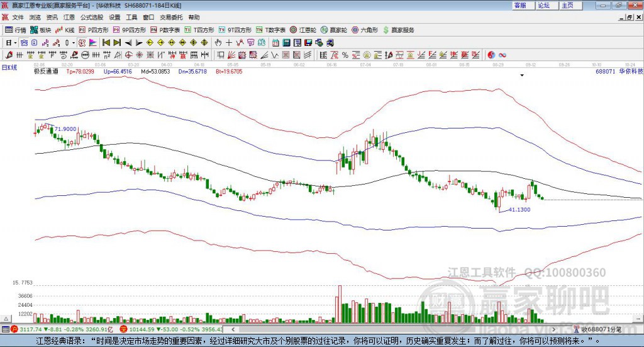Open the 浏览 menu
This screenshot has height=347, width=644.
(x=35, y=17)
